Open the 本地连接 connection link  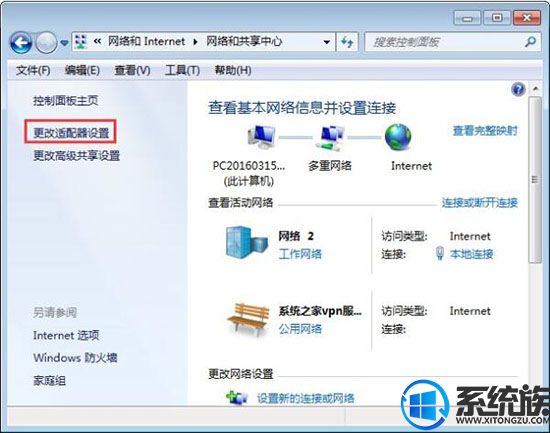coord(471,254)
